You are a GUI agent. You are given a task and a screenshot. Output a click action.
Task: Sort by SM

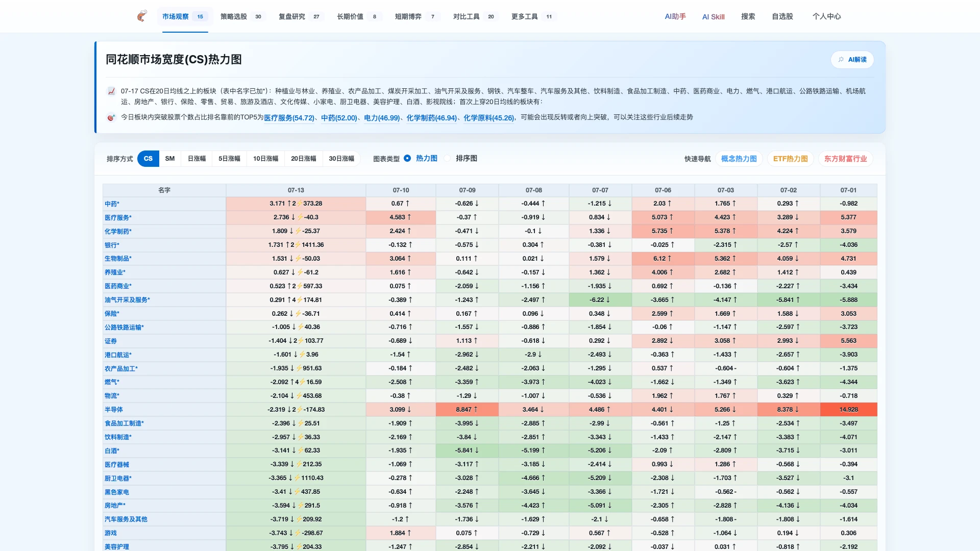170,159
